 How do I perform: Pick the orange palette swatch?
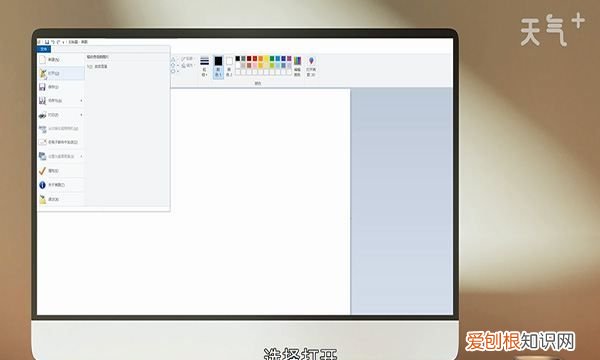coord(261,59)
